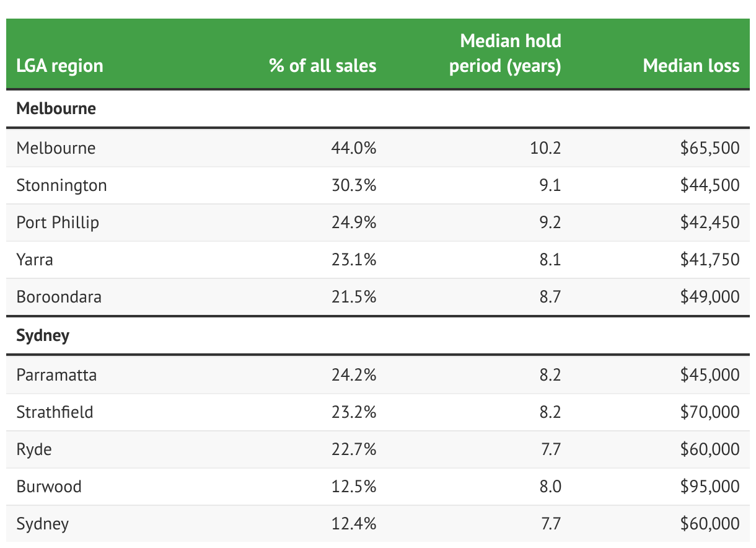Select the Boroondara row label

[x=59, y=297]
